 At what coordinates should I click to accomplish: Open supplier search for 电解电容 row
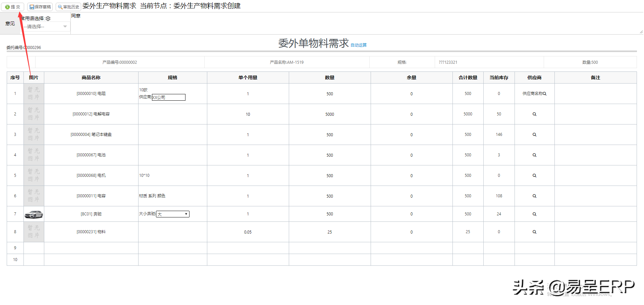tap(534, 114)
